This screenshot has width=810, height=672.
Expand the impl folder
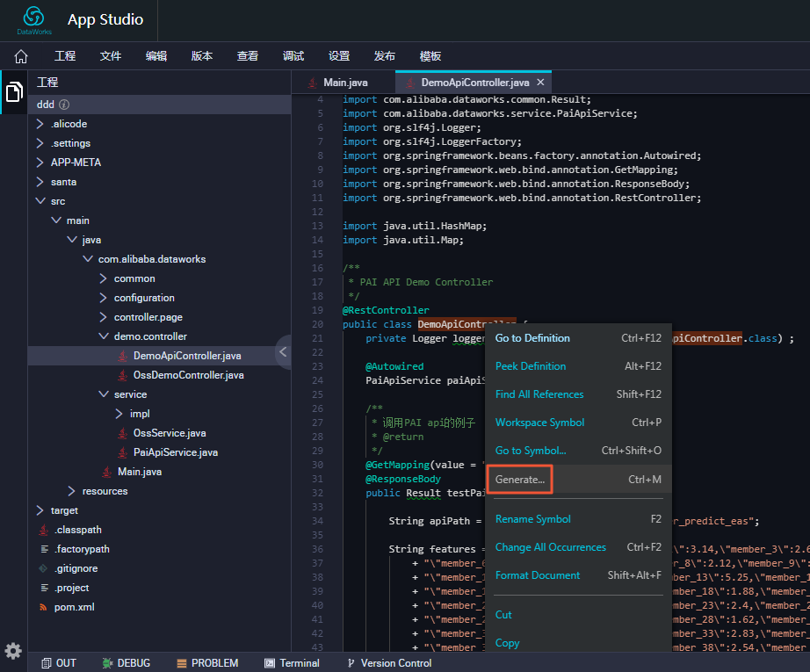point(119,414)
